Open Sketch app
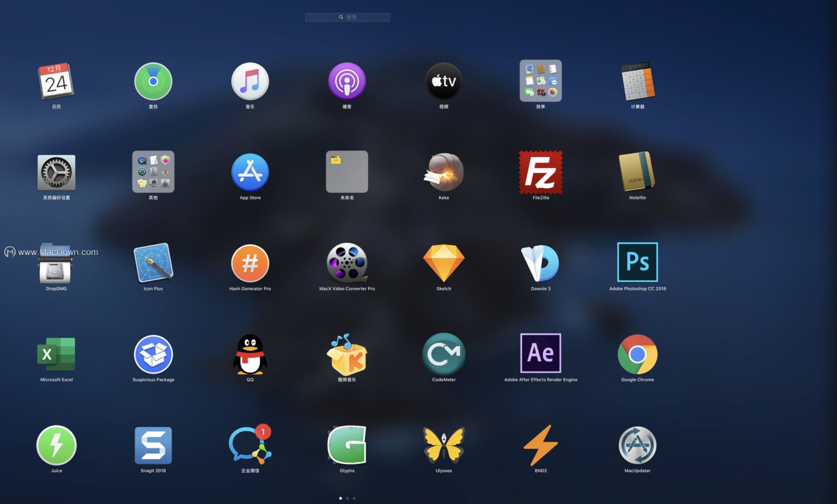Image resolution: width=837 pixels, height=504 pixels. click(444, 263)
